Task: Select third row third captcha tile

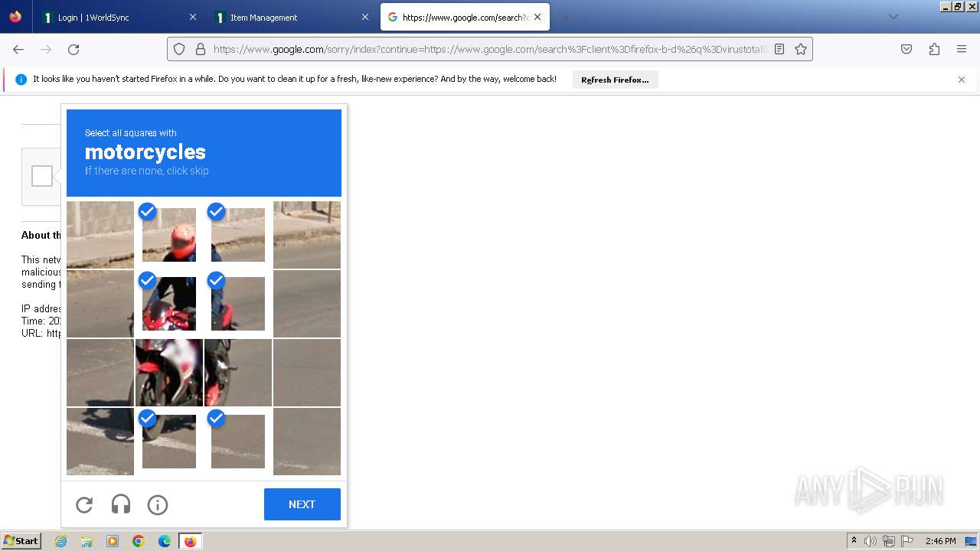Action: (x=238, y=373)
